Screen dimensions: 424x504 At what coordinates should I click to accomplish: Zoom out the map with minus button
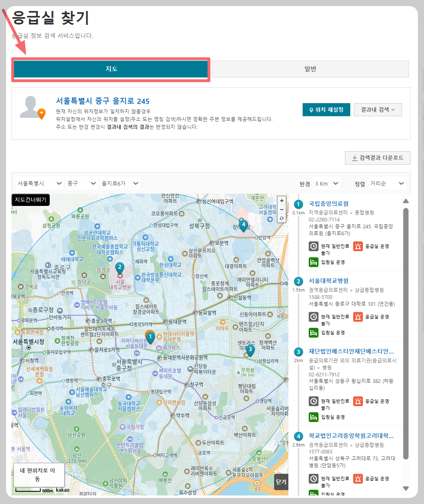(281, 210)
